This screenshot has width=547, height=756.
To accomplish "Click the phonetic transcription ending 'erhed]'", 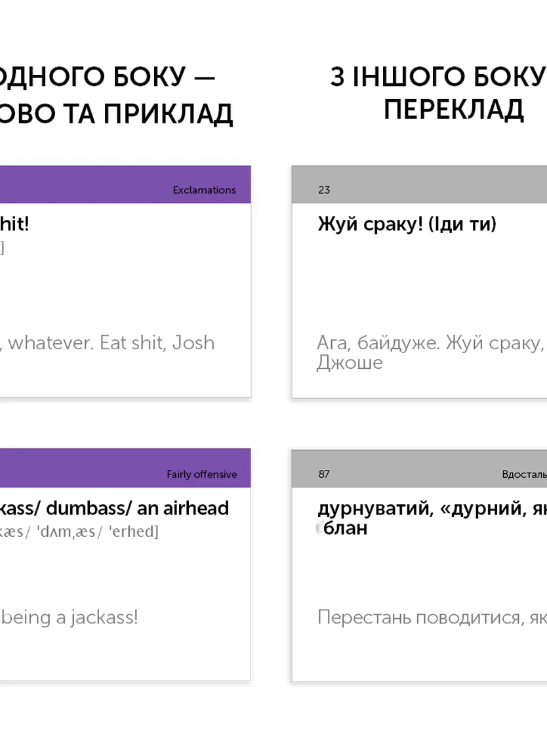I will 79,532.
